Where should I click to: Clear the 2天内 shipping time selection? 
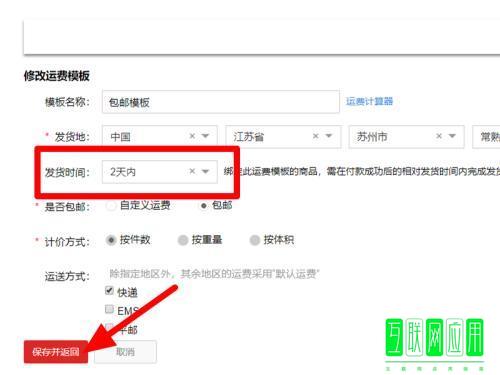[192, 171]
